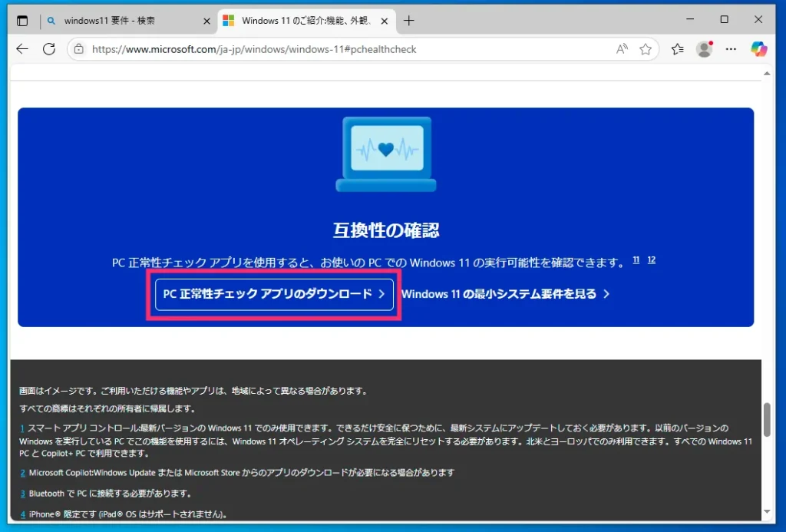Open the user profile icon
Screen dimensions: 786x532
point(705,49)
